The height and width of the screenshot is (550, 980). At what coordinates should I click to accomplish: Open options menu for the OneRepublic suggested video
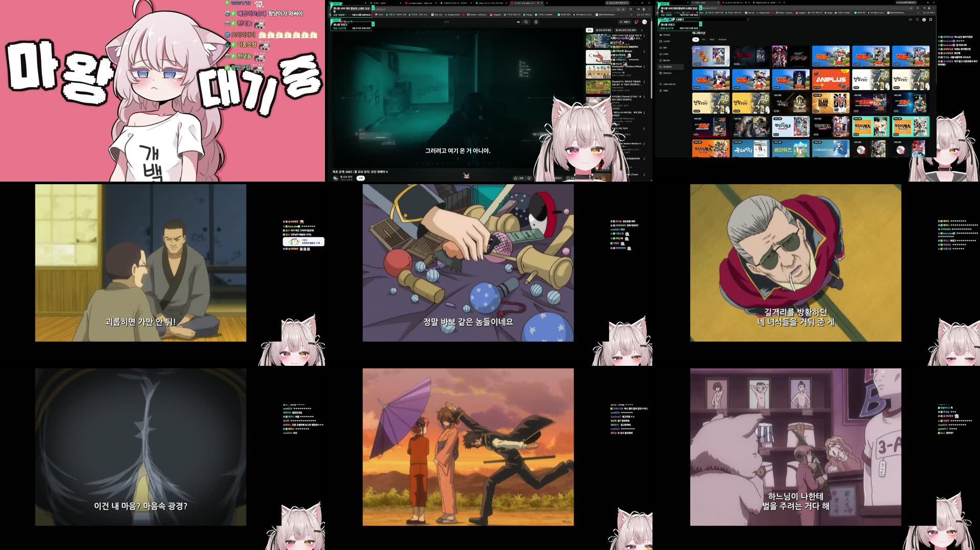644,68
